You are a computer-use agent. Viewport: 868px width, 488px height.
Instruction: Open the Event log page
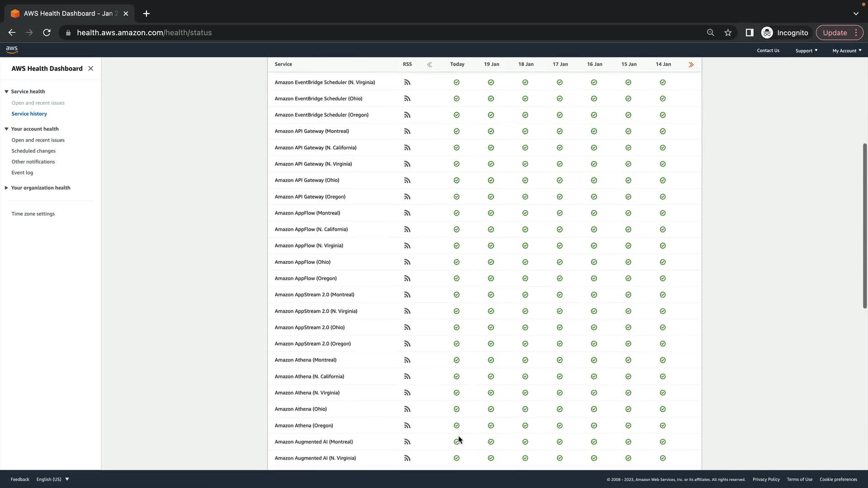coord(22,173)
